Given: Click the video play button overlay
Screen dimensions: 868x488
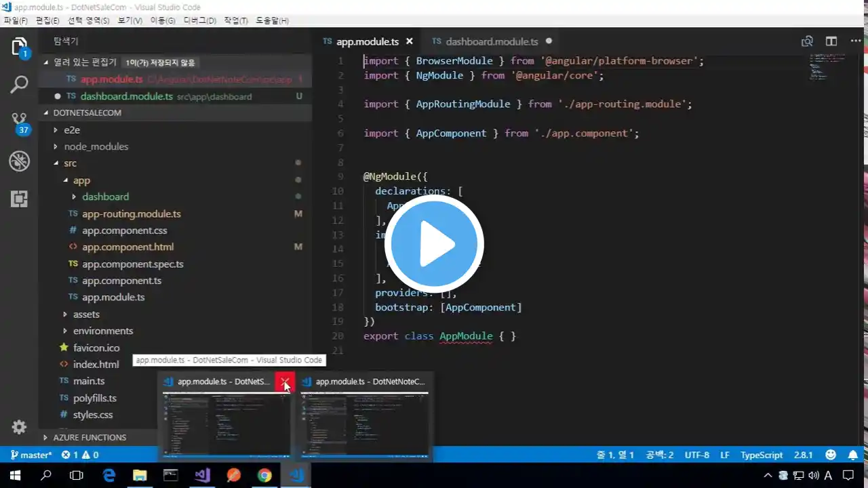Looking at the screenshot, I should (x=434, y=244).
